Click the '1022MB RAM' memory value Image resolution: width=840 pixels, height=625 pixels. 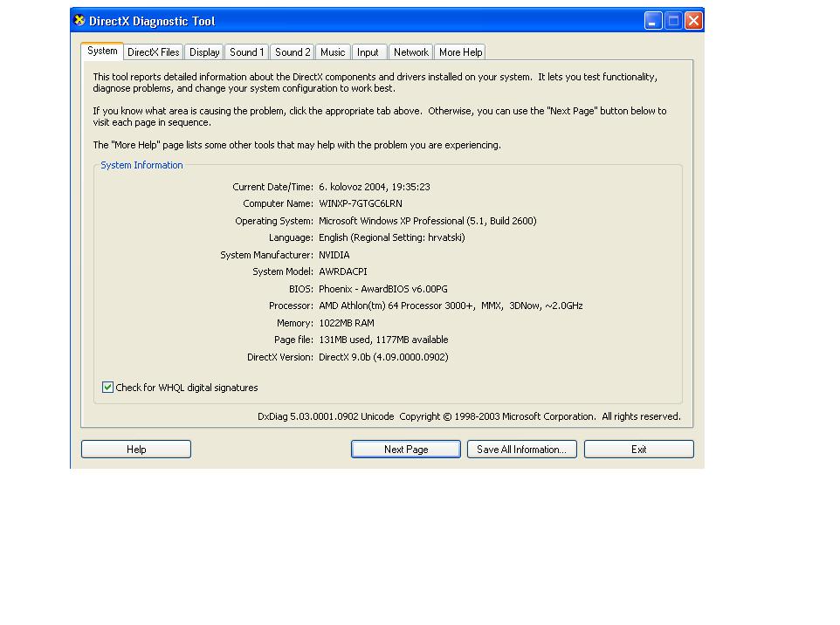pos(347,323)
